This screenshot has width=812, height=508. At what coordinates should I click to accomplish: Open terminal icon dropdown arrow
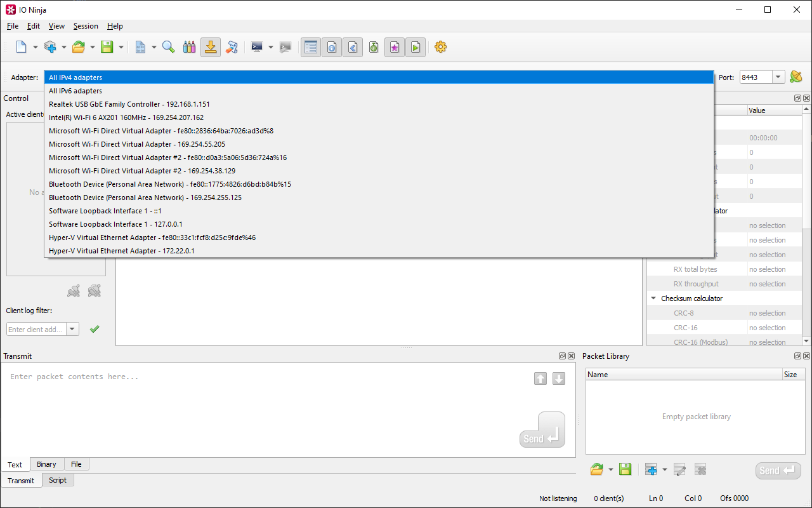pos(271,47)
